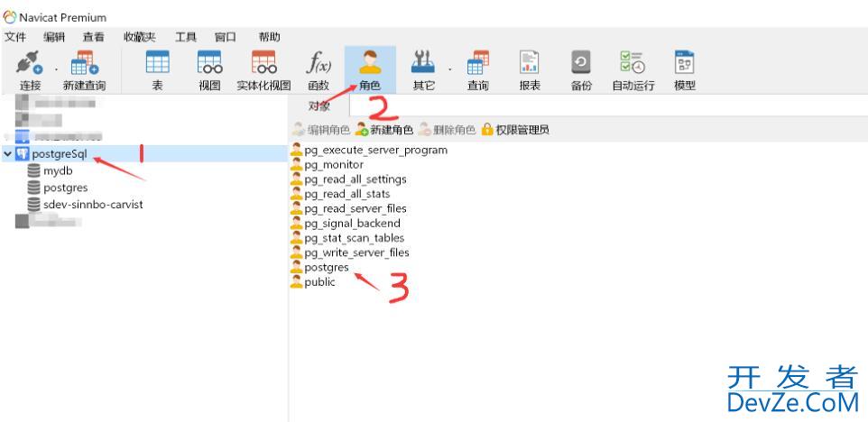
Task: Select the sdev-sinnbo-carvist database
Action: tap(93, 204)
